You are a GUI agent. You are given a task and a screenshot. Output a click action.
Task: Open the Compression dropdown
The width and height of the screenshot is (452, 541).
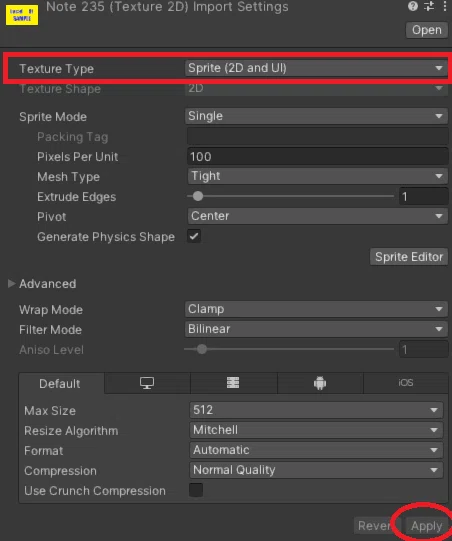pyautogui.click(x=316, y=470)
